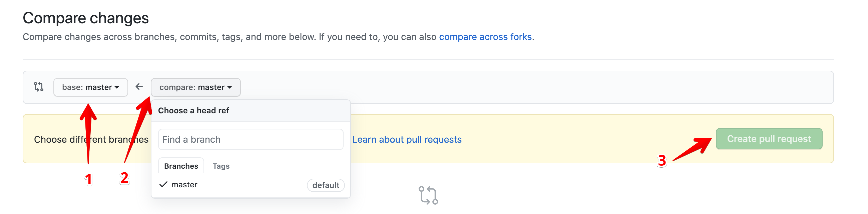Image resolution: width=868 pixels, height=214 pixels.
Task: Click the red number 1 annotation
Action: pyautogui.click(x=88, y=179)
